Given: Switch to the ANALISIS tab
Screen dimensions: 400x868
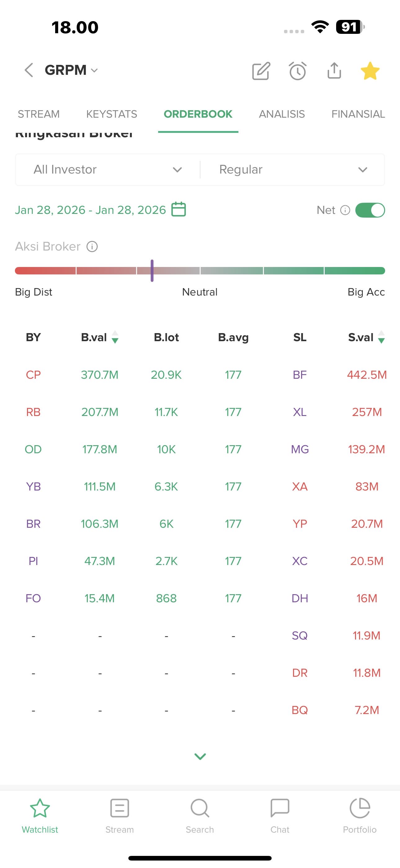Looking at the screenshot, I should tap(282, 114).
